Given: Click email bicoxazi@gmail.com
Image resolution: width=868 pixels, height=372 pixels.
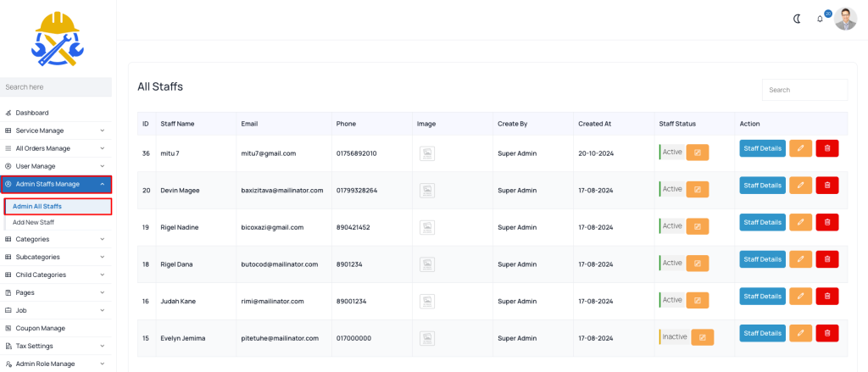Looking at the screenshot, I should (272, 227).
